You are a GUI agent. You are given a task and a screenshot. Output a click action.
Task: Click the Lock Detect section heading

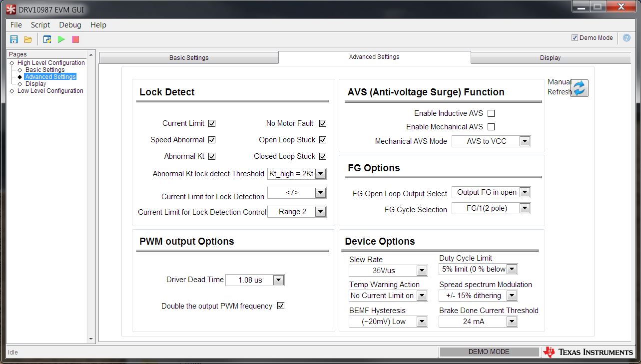point(167,92)
